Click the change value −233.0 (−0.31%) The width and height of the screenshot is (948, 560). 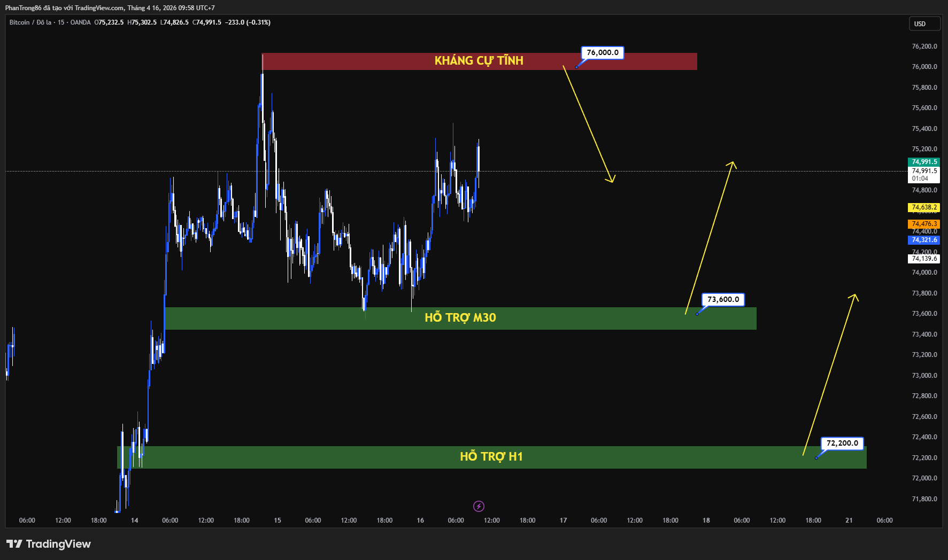[x=248, y=22]
